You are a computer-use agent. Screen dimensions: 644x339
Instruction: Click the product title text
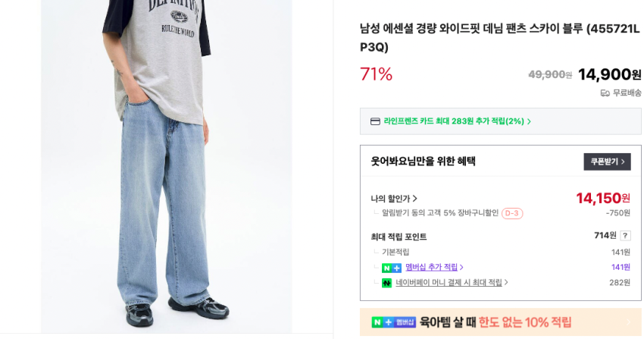pyautogui.click(x=499, y=38)
